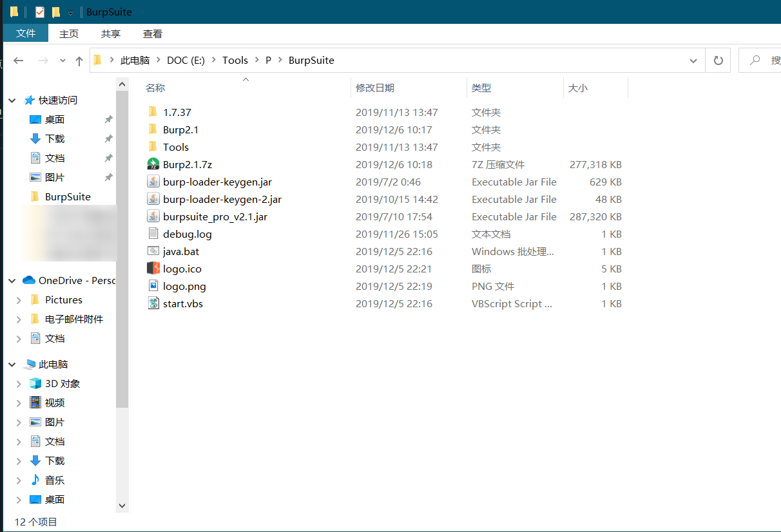Unpin 下载 from Quick Access
Viewport: 781px width, 532px height.
108,138
